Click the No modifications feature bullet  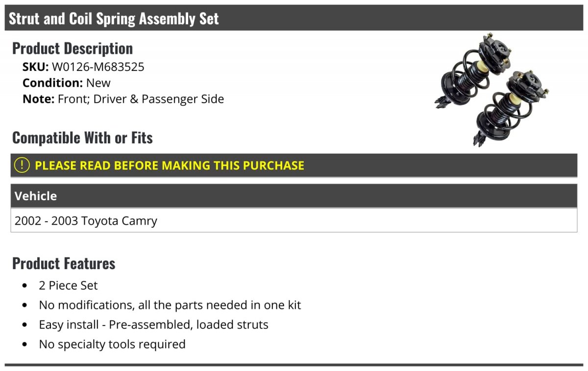(170, 305)
